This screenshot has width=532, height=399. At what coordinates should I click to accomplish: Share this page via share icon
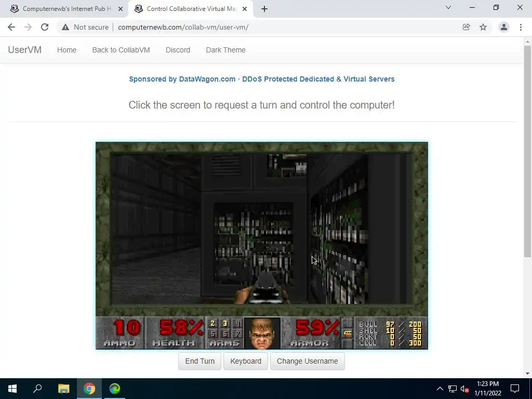[x=466, y=27]
